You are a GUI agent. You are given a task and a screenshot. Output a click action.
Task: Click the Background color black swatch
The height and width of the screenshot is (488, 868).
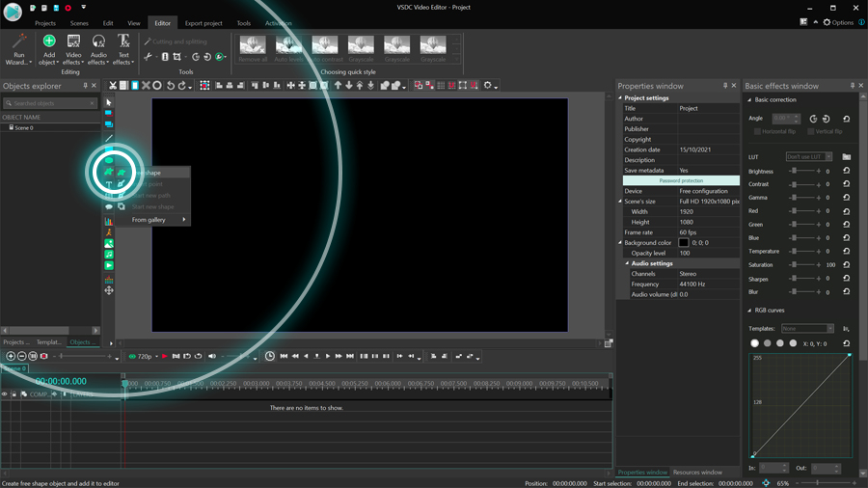684,242
